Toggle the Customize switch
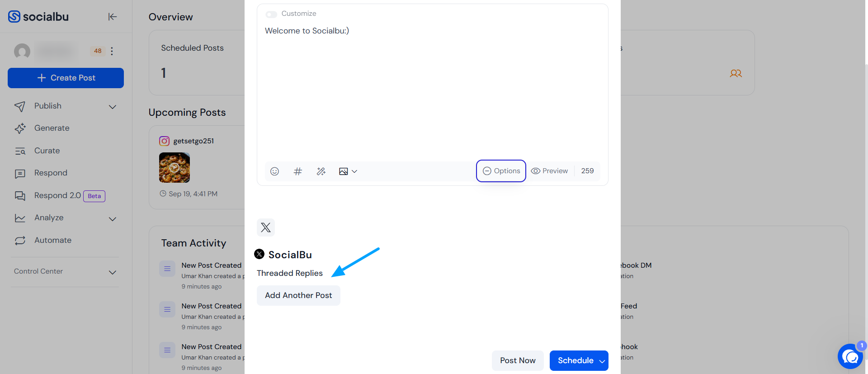 coord(271,14)
